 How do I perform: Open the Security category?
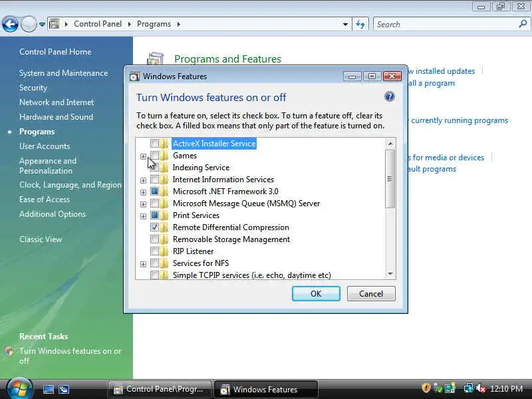pos(33,88)
